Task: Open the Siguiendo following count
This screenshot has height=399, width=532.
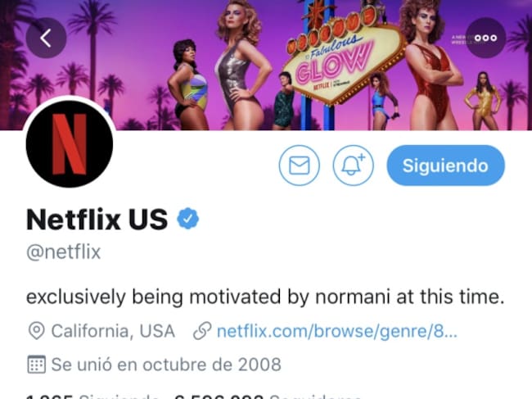Action: click(x=92, y=396)
